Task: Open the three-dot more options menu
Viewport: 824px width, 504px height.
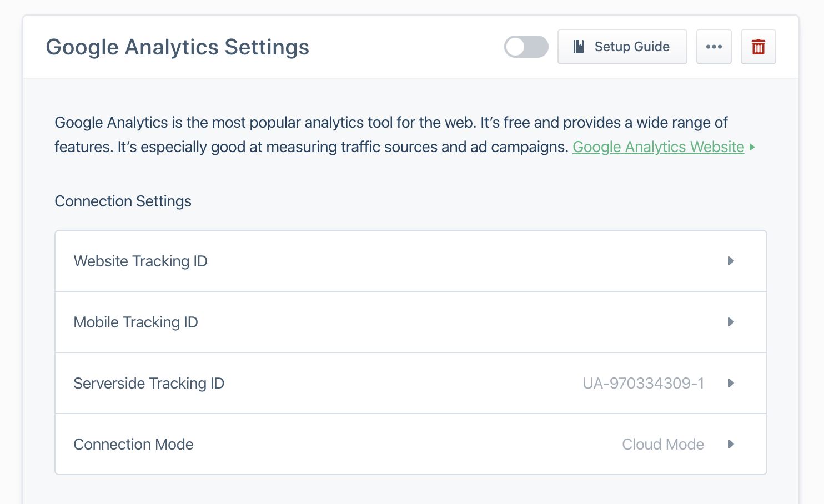Action: click(714, 47)
